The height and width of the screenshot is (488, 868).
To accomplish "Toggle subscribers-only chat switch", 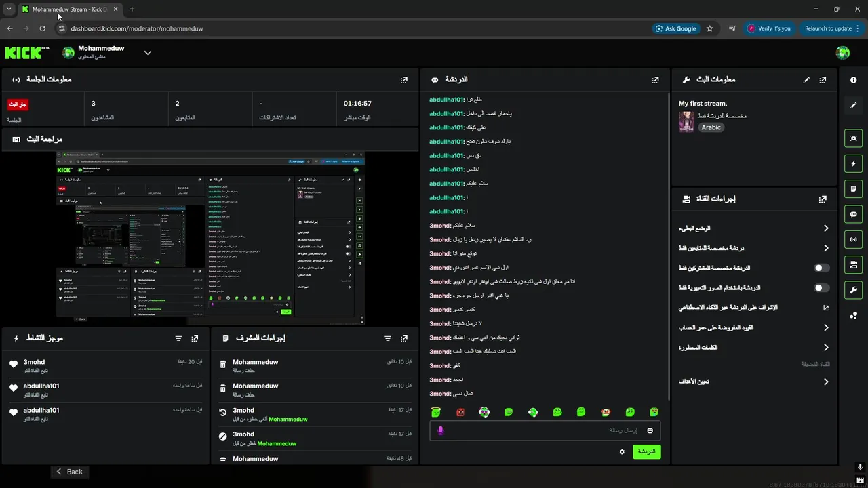I will tap(821, 268).
